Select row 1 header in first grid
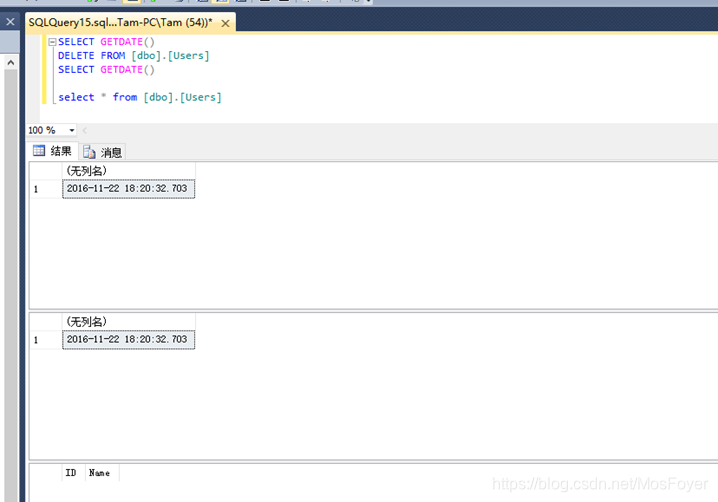 [46, 189]
